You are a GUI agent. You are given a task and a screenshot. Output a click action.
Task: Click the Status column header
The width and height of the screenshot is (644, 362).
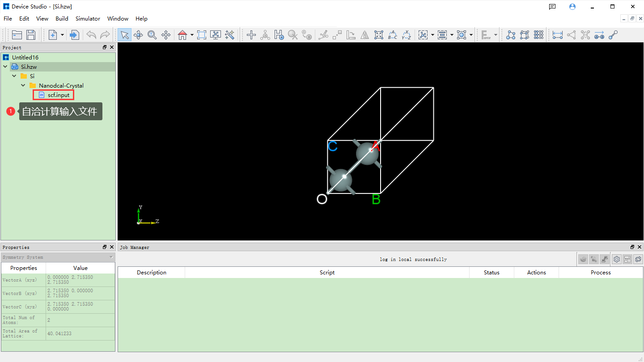coord(491,273)
